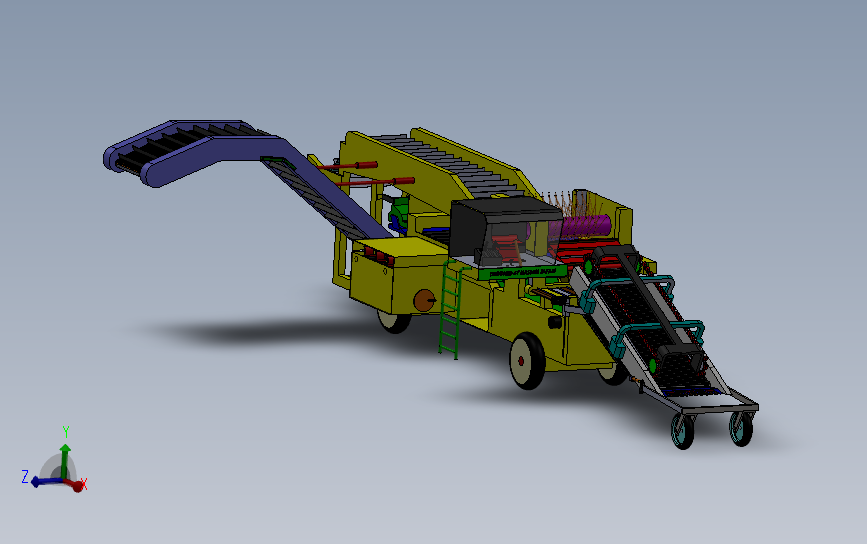Select the green sign plate below the cabin
This screenshot has width=867, height=544.
coord(523,273)
